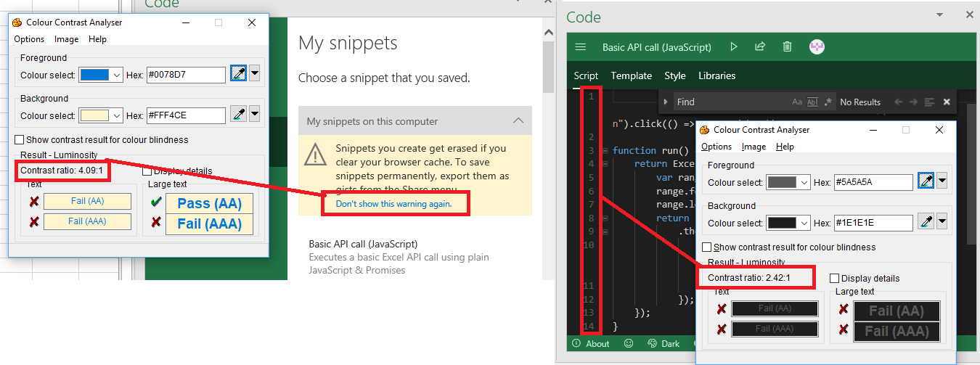The width and height of the screenshot is (980, 365).
Task: Switch to the Style tab
Action: tap(675, 75)
